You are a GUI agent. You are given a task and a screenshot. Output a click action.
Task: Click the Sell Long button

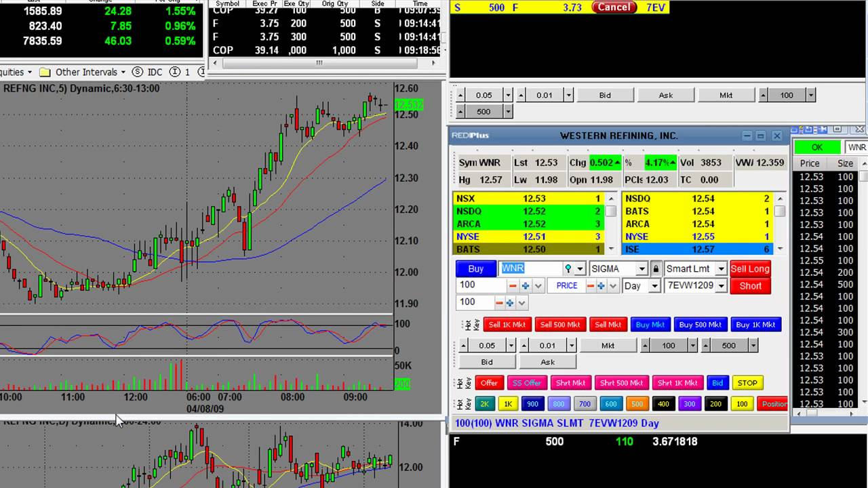(750, 269)
